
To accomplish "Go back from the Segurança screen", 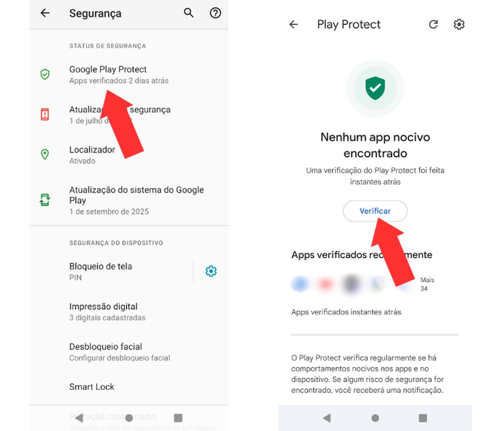I will coord(45,13).
